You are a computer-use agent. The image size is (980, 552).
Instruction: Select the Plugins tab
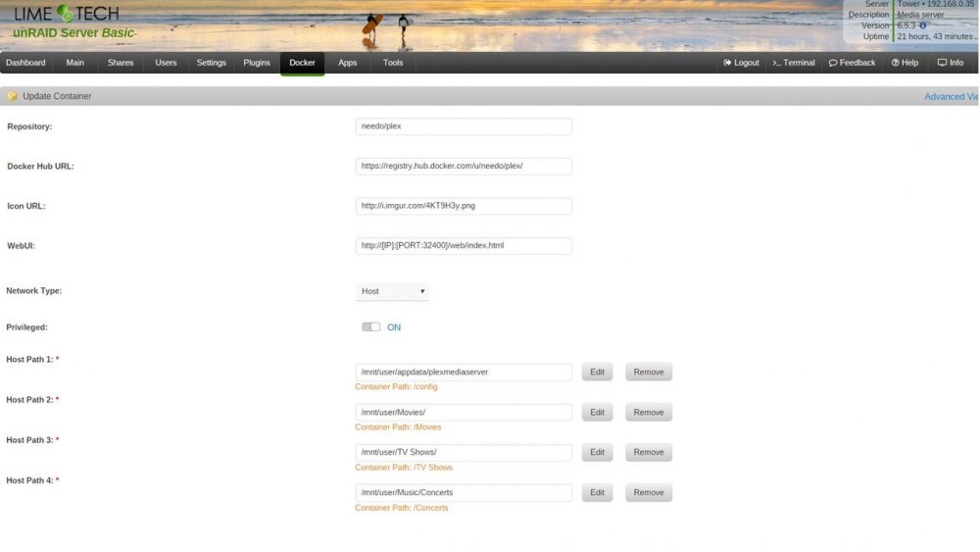(257, 63)
